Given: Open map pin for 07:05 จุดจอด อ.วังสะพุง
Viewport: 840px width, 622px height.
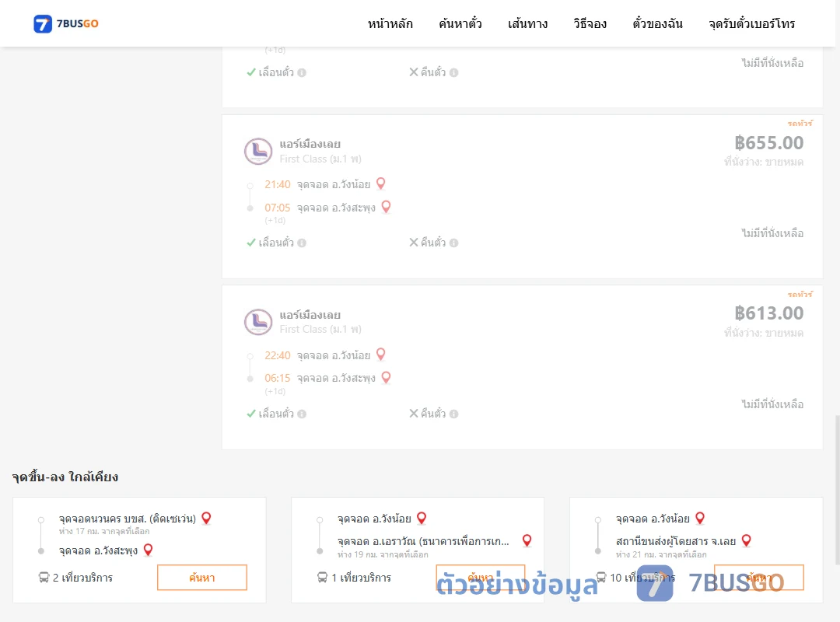Looking at the screenshot, I should tap(386, 207).
